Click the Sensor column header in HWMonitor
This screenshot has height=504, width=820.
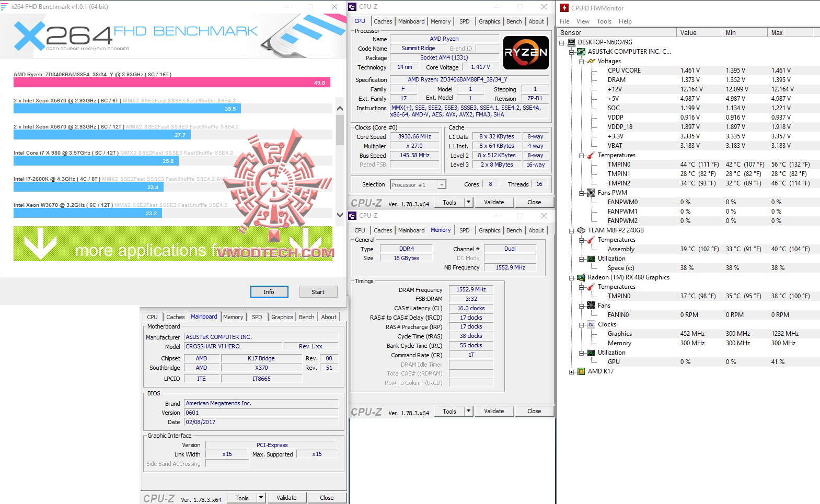(x=617, y=32)
